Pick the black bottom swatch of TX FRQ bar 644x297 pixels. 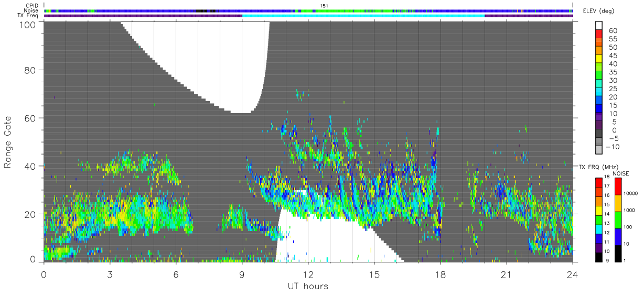pyautogui.click(x=598, y=257)
